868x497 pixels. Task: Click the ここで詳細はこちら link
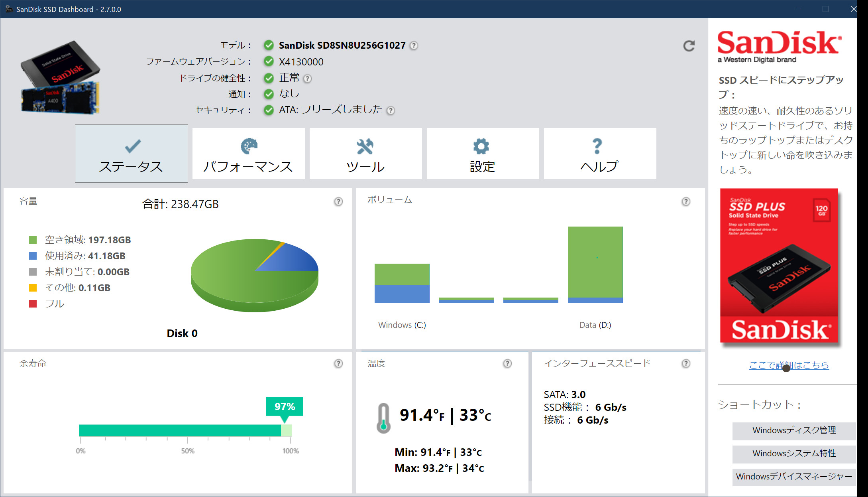pyautogui.click(x=789, y=365)
